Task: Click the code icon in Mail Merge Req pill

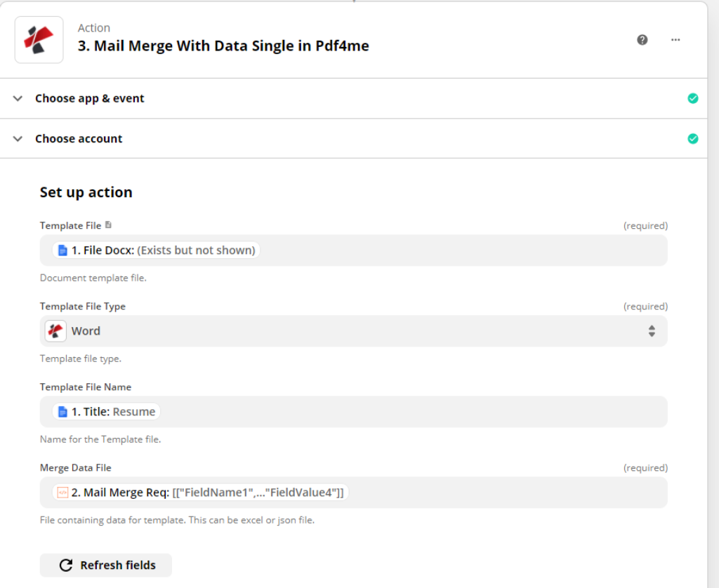Action: [62, 493]
